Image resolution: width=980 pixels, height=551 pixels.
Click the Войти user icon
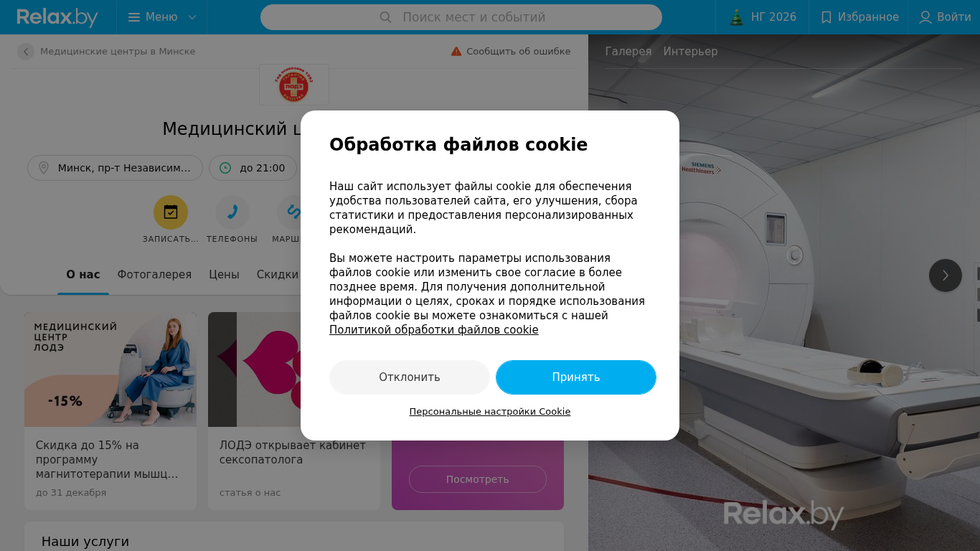[925, 17]
